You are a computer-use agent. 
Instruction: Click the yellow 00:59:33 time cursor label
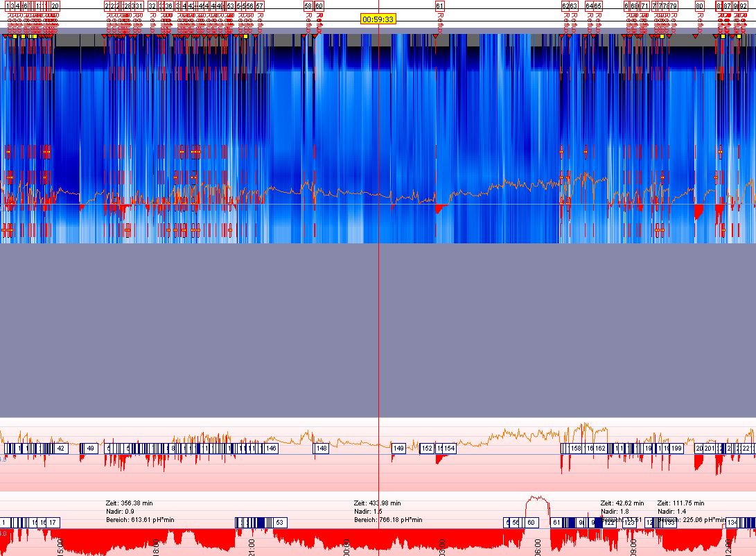coord(378,19)
